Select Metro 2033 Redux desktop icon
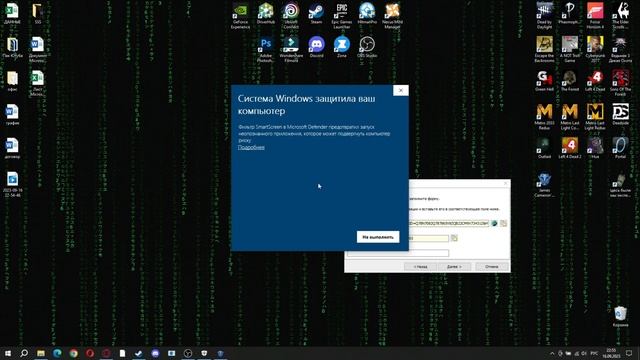This screenshot has width=640, height=360. 544,116
